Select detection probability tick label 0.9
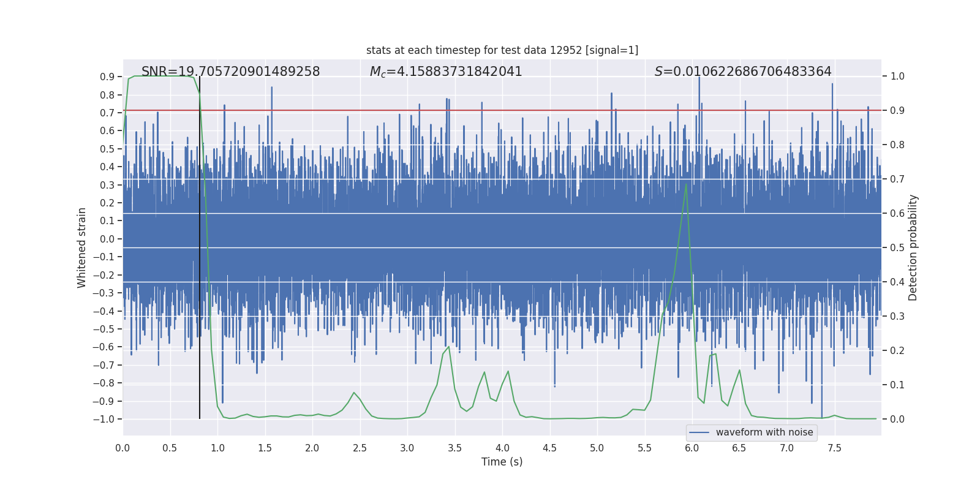This screenshot has width=980, height=490. point(897,111)
